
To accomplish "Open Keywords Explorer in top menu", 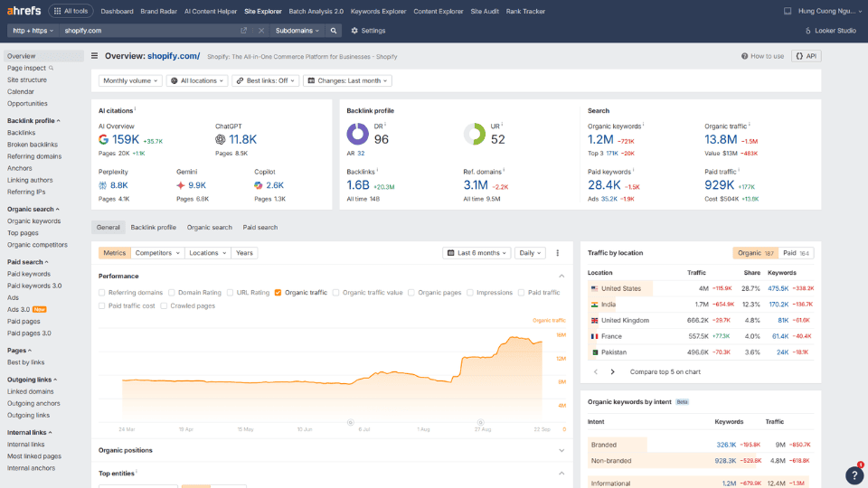I will tap(378, 11).
